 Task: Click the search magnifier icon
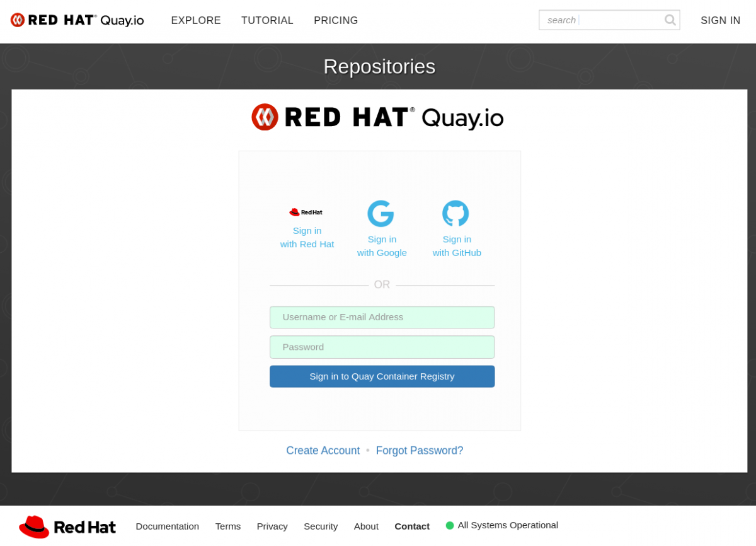coord(669,20)
